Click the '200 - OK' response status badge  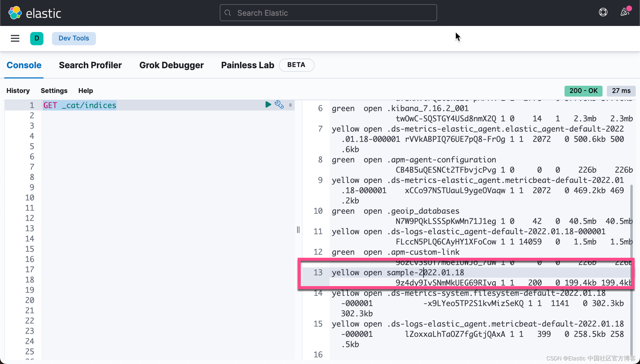(x=583, y=91)
